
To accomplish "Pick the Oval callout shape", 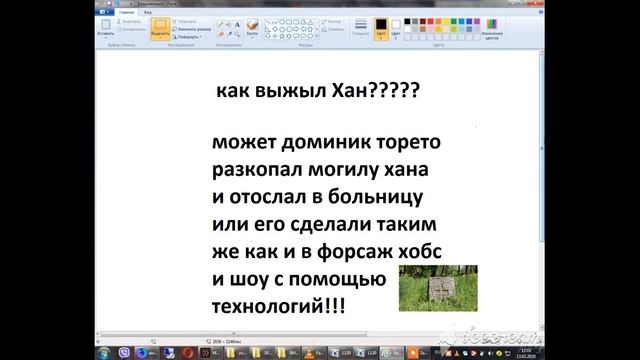I will point(303,36).
